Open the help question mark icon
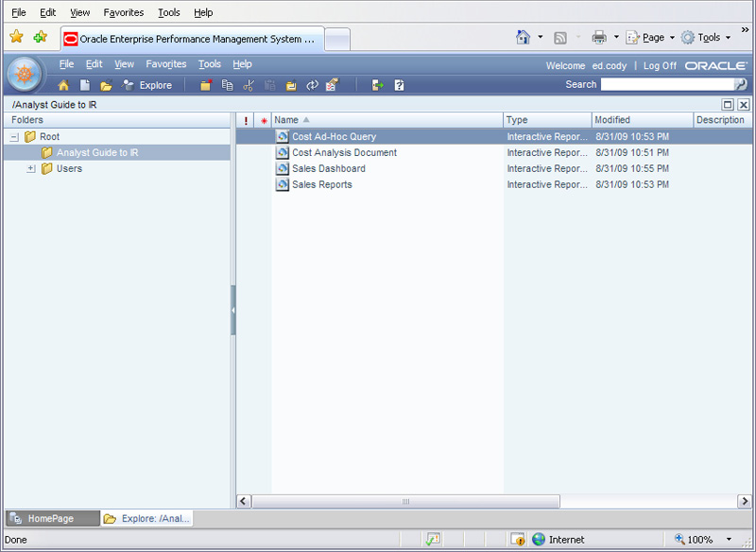This screenshot has width=756, height=552. coord(399,85)
